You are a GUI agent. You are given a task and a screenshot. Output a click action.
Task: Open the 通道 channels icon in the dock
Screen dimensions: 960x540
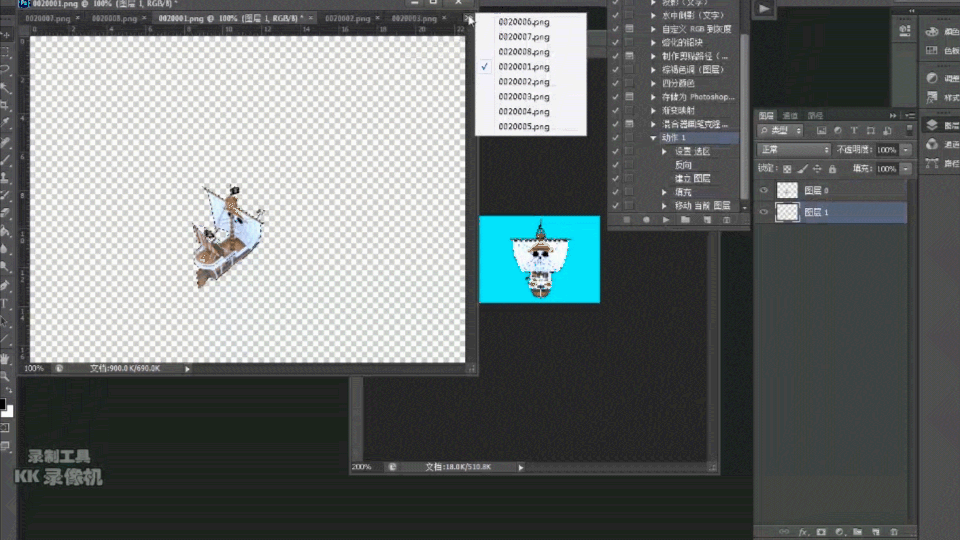932,144
